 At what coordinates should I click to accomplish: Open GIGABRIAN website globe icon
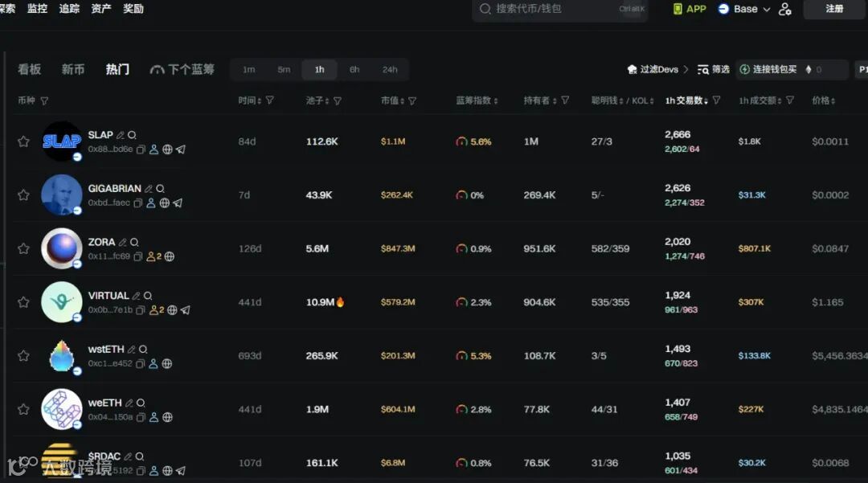point(165,203)
